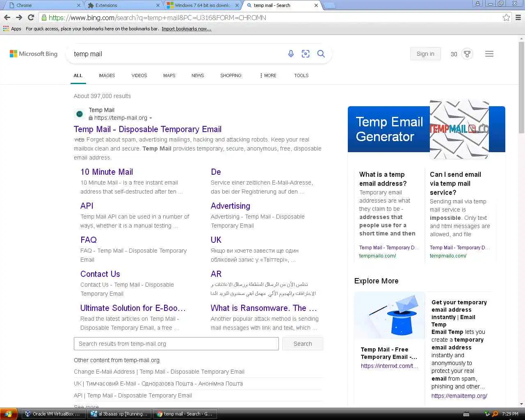
Task: Open the 10 Minute Mail sitelink
Action: pos(107,172)
